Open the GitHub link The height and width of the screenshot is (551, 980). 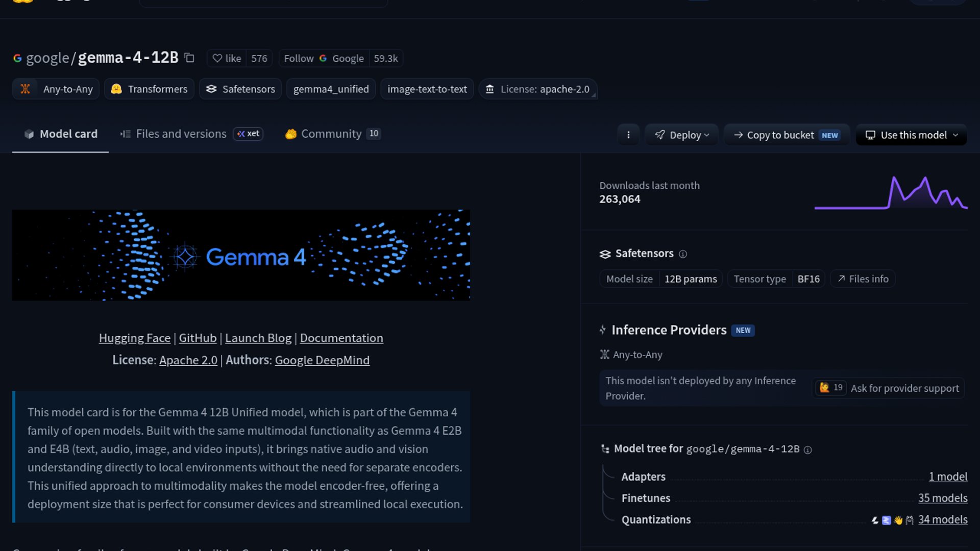point(198,338)
